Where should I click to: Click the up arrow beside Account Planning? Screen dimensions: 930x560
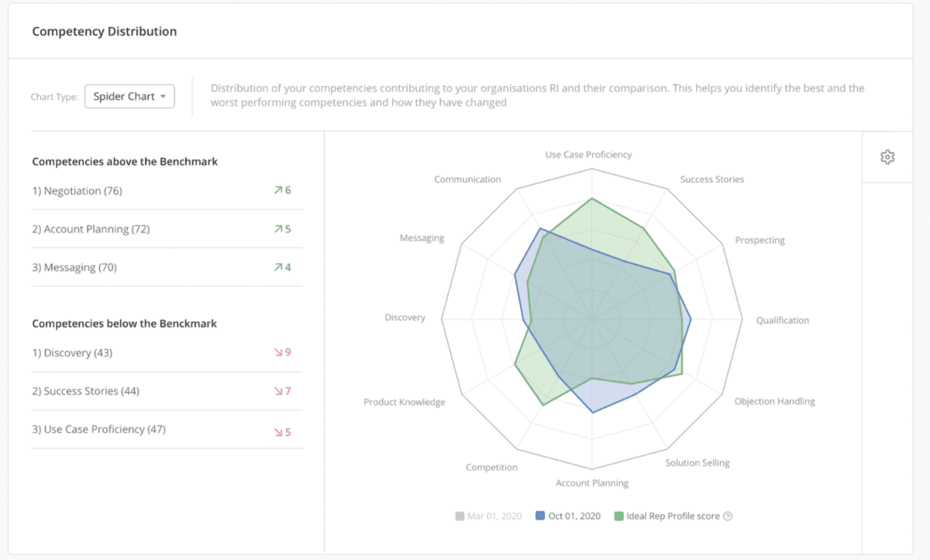(x=281, y=228)
